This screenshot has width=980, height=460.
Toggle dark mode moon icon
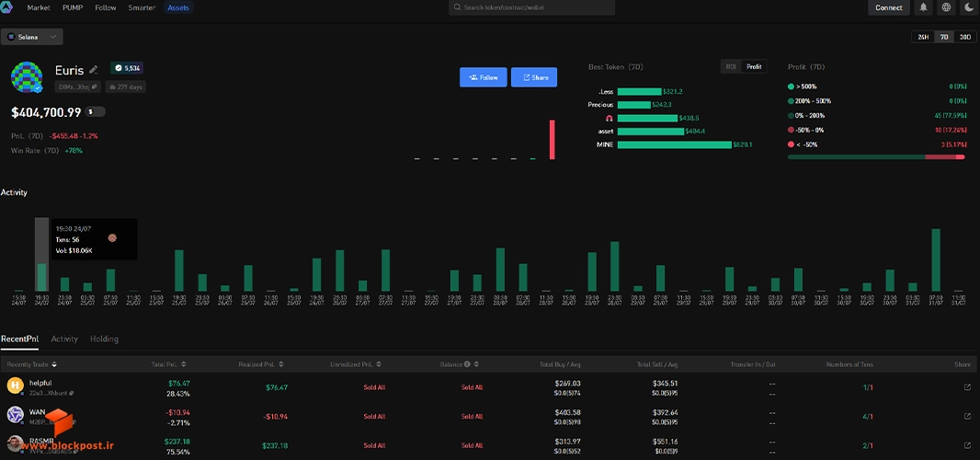(968, 7)
